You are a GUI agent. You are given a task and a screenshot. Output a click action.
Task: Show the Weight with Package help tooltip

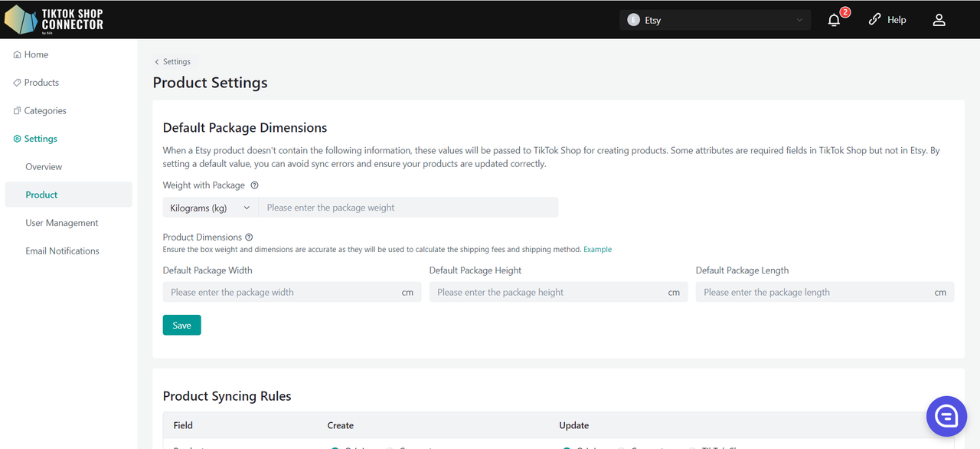point(255,185)
